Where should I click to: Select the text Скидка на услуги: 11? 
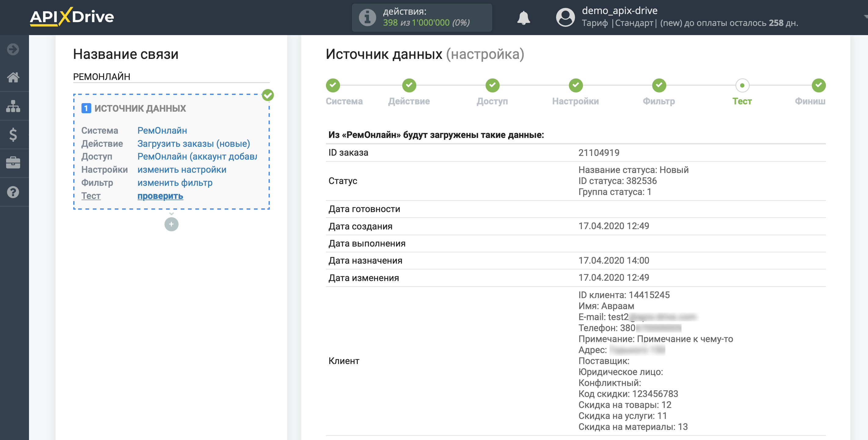coord(623,416)
